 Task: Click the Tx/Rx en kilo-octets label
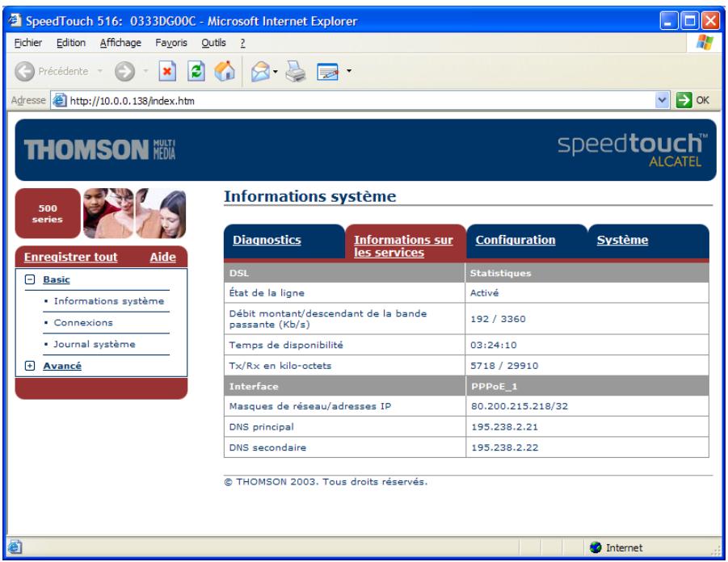coord(280,366)
